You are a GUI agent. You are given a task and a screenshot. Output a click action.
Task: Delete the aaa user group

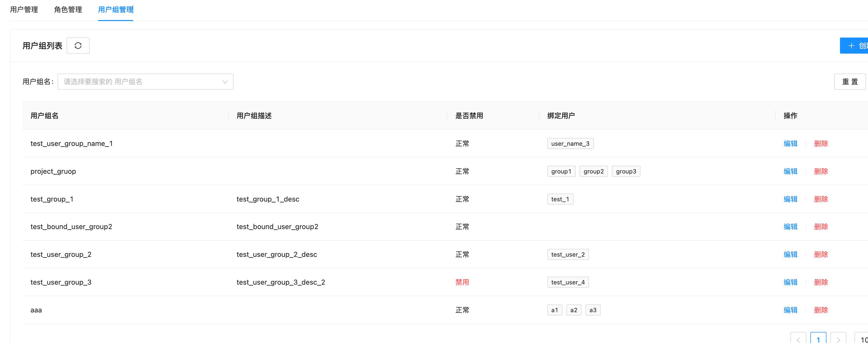click(821, 310)
